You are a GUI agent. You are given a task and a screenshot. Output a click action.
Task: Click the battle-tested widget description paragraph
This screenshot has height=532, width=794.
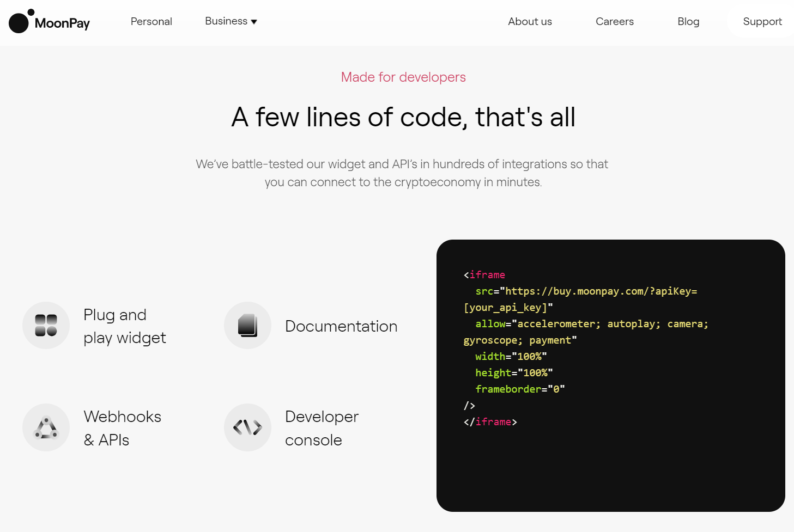tap(402, 173)
